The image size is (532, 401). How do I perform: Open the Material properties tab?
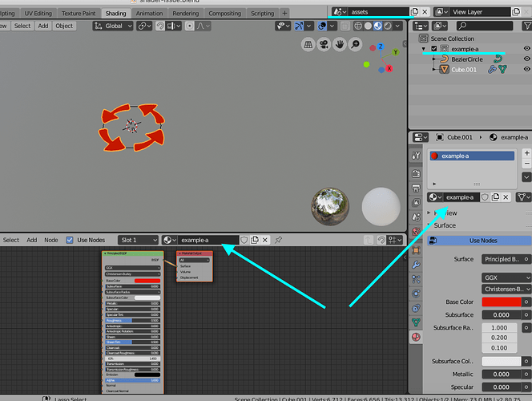pyautogui.click(x=416, y=337)
